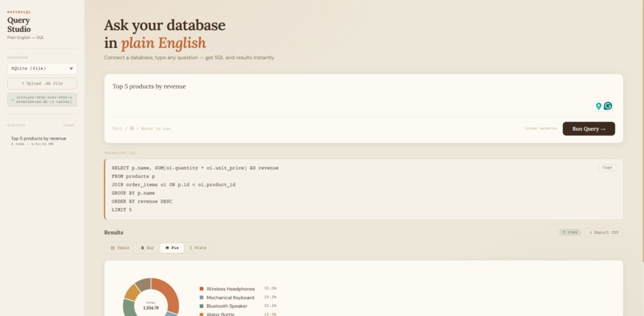Viewport: 644px width, 316px height.
Task: Click the blue Mechanical Keyboard legend swatch
Action: tap(201, 298)
